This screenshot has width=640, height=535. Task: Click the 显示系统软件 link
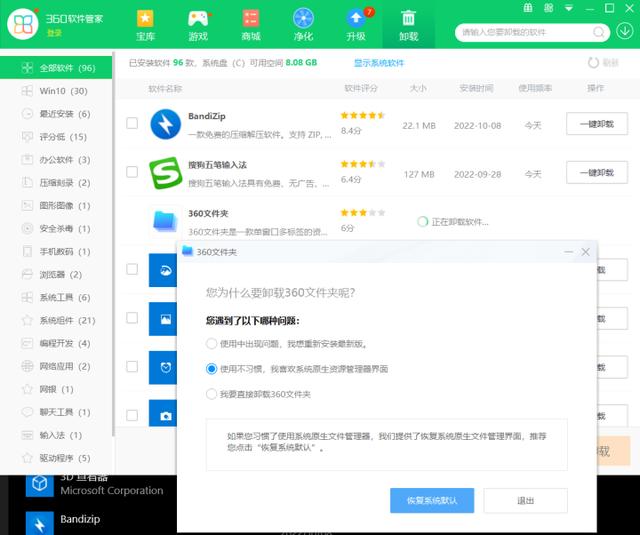pyautogui.click(x=378, y=63)
